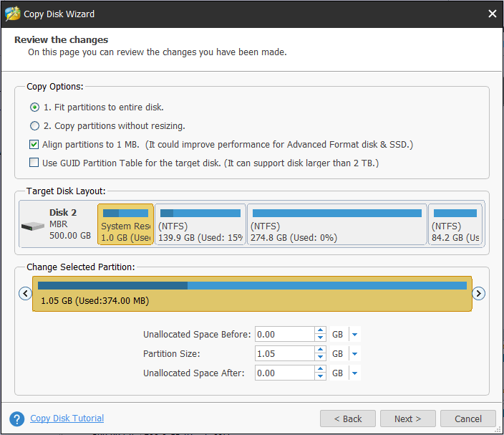Screen dimensions: 504x435
Task: Click the Copy Disk Wizard app icon
Action: coord(12,14)
